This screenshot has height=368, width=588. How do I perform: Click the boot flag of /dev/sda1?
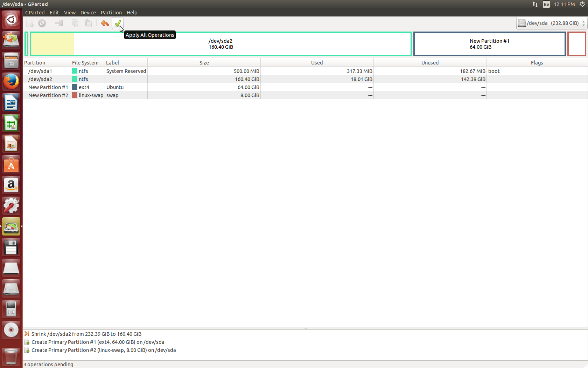(x=494, y=71)
